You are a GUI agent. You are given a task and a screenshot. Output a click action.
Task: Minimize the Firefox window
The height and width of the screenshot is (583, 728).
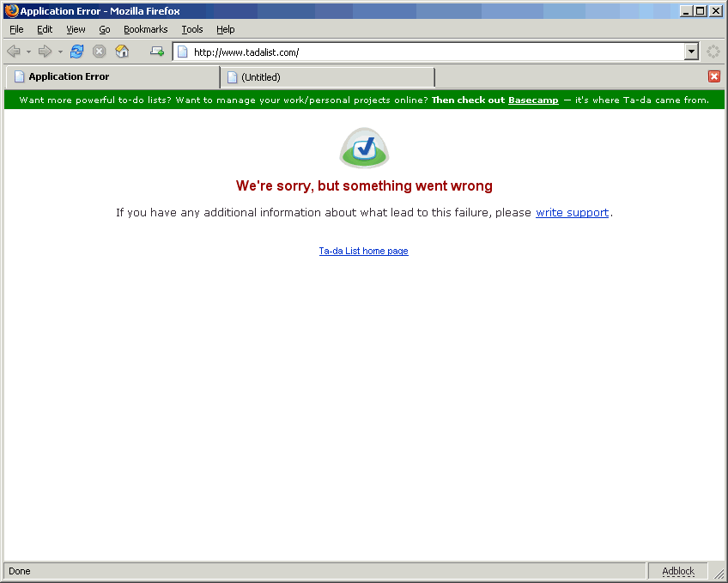tap(686, 11)
